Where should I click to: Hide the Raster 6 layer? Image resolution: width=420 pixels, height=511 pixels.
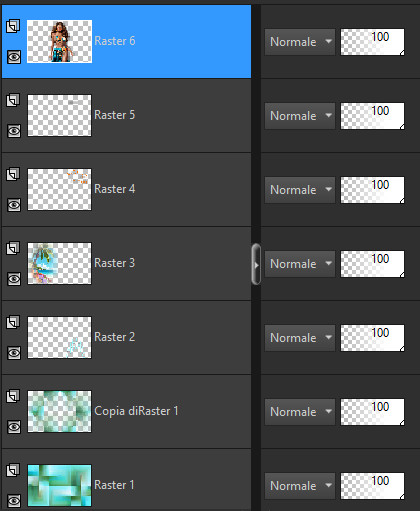tap(14, 57)
